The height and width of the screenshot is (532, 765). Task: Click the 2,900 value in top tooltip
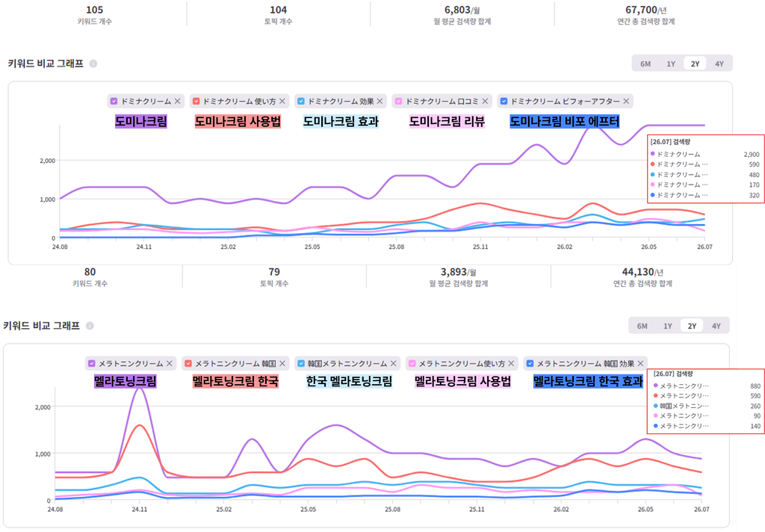752,154
